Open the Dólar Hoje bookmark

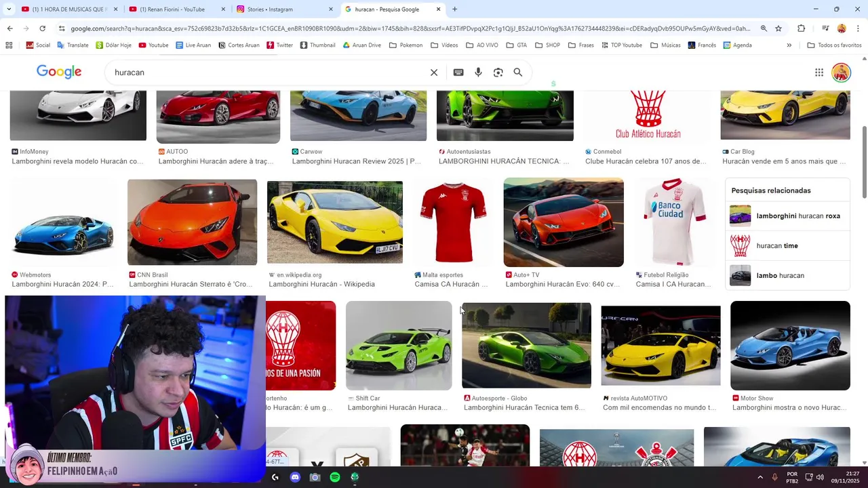(114, 45)
